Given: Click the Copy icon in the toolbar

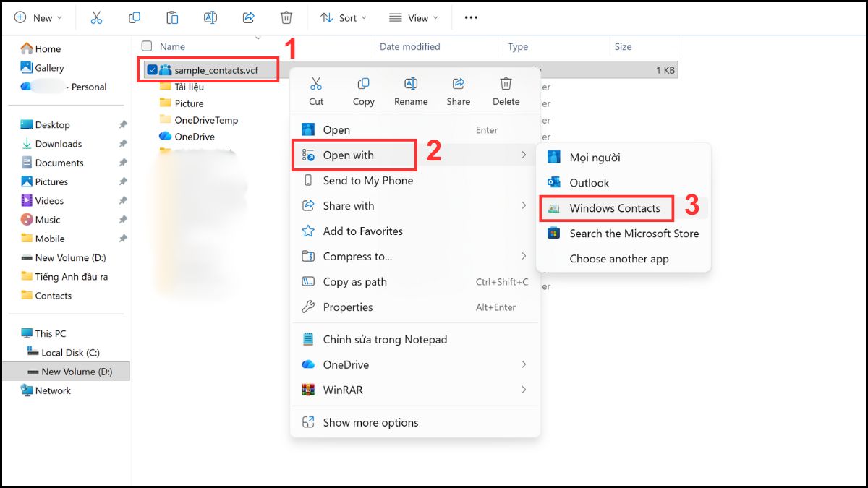Looking at the screenshot, I should tap(135, 17).
